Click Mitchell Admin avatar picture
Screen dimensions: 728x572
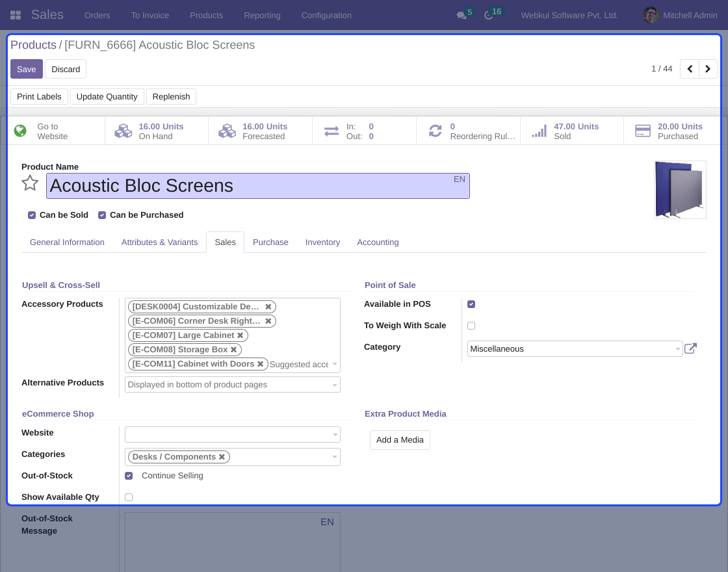pyautogui.click(x=651, y=16)
